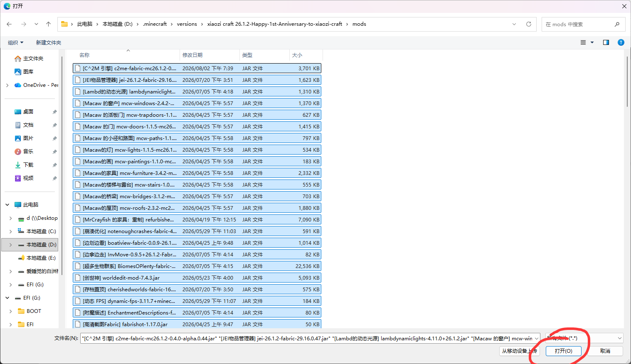Open 下载 quick access folder
This screenshot has height=364, width=631.
tap(24, 165)
